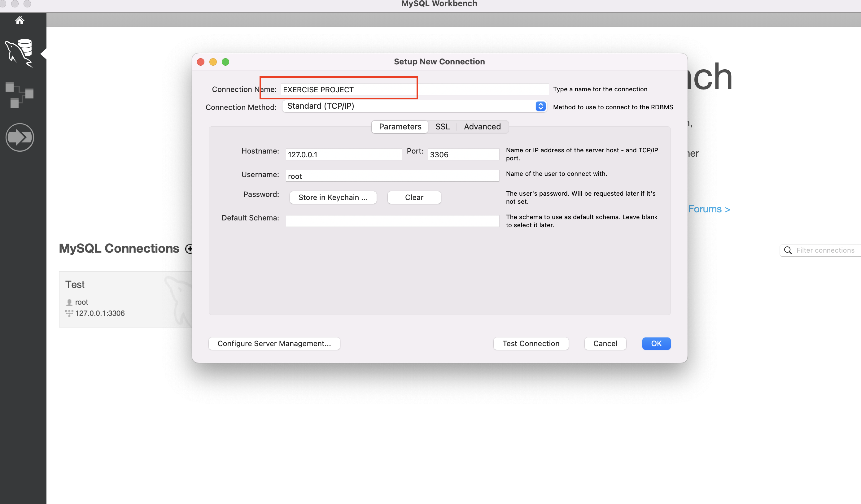Confirm the dialog with the OK button
Screen dimensions: 861x504
coord(656,344)
